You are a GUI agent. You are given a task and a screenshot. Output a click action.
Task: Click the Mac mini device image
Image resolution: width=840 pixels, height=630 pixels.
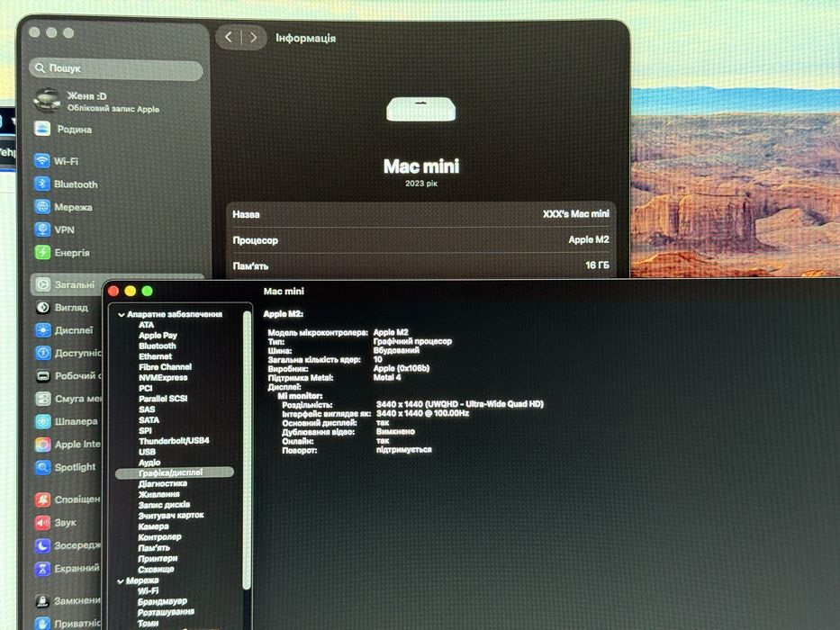pos(421,110)
